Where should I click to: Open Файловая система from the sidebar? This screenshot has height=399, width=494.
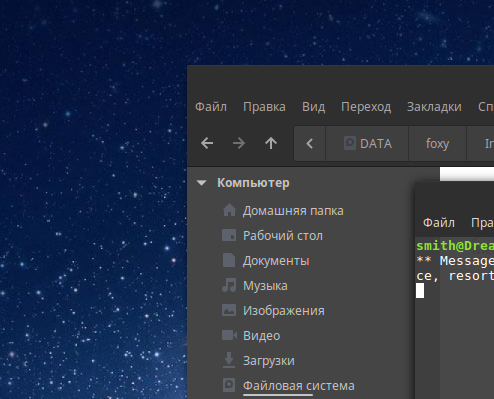click(x=298, y=386)
